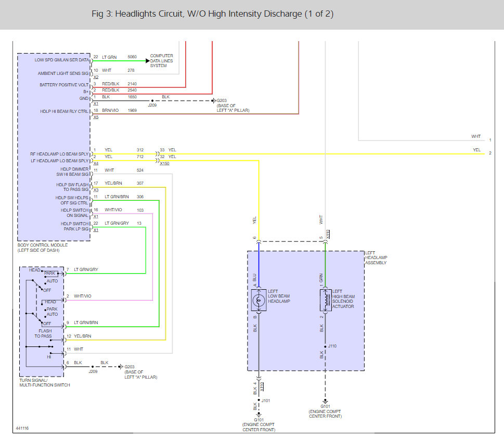This screenshot has height=438, width=504.
Task: Click the 'HDLP DIMMER SW HI BEAM SIG' label
Action: pos(73,172)
